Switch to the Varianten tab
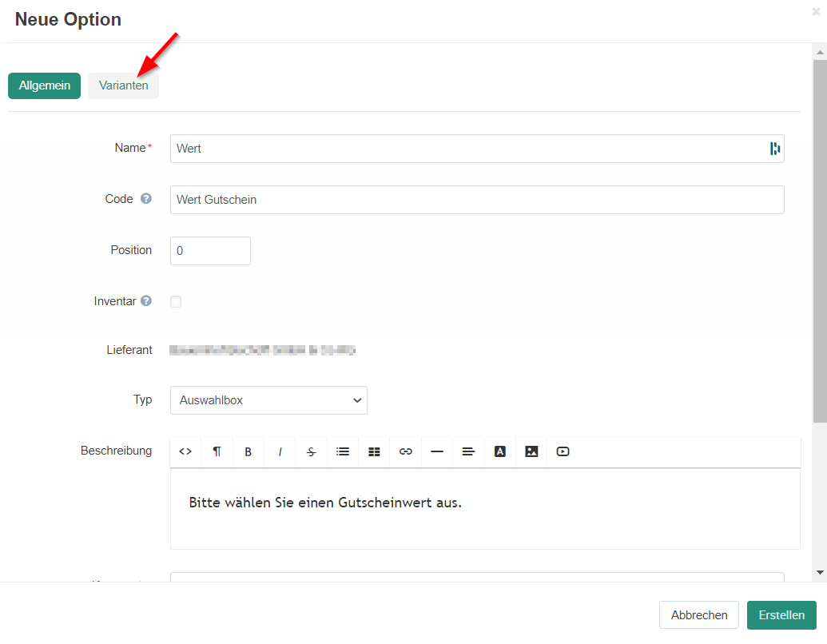Viewport: 827px width, 644px height. pyautogui.click(x=123, y=85)
